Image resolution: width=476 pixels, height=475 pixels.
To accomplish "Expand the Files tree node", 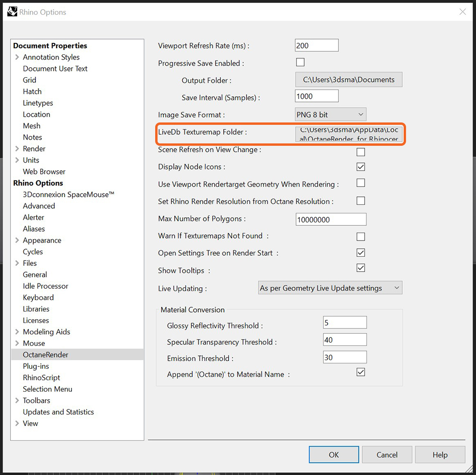I will click(17, 263).
